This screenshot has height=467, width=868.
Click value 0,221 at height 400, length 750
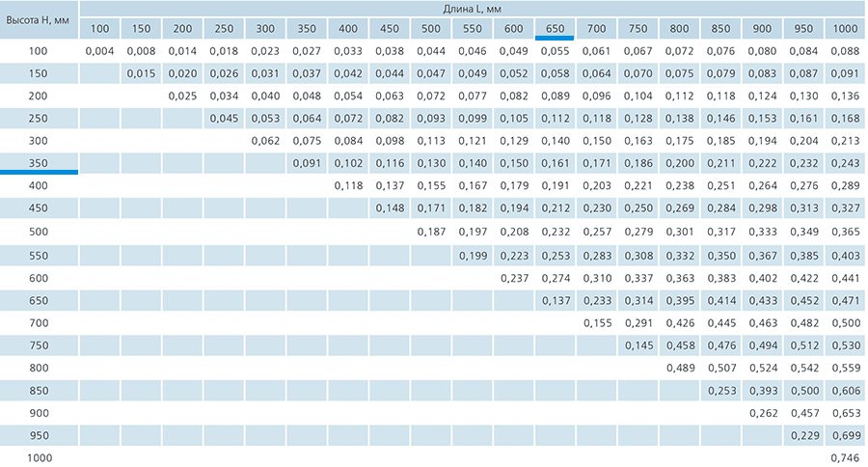pos(638,185)
